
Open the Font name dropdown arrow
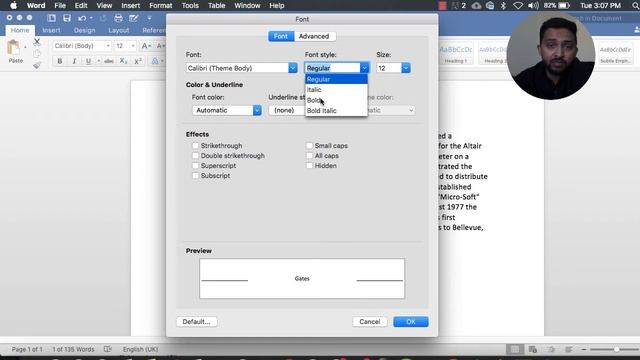pos(293,68)
